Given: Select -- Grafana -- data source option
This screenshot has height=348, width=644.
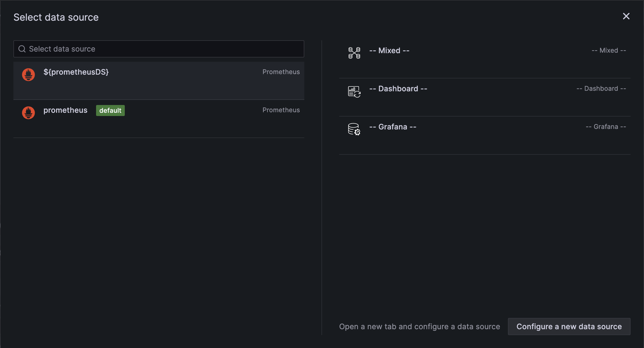Looking at the screenshot, I should 486,126.
